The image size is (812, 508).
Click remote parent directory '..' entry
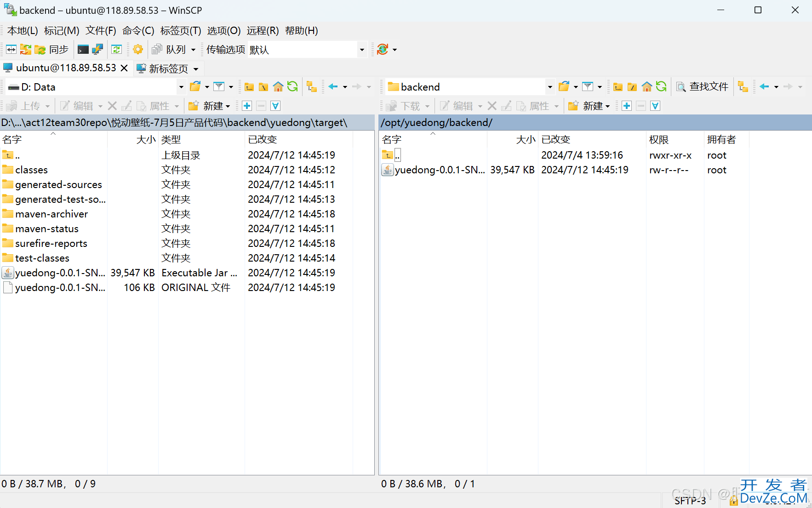(391, 155)
